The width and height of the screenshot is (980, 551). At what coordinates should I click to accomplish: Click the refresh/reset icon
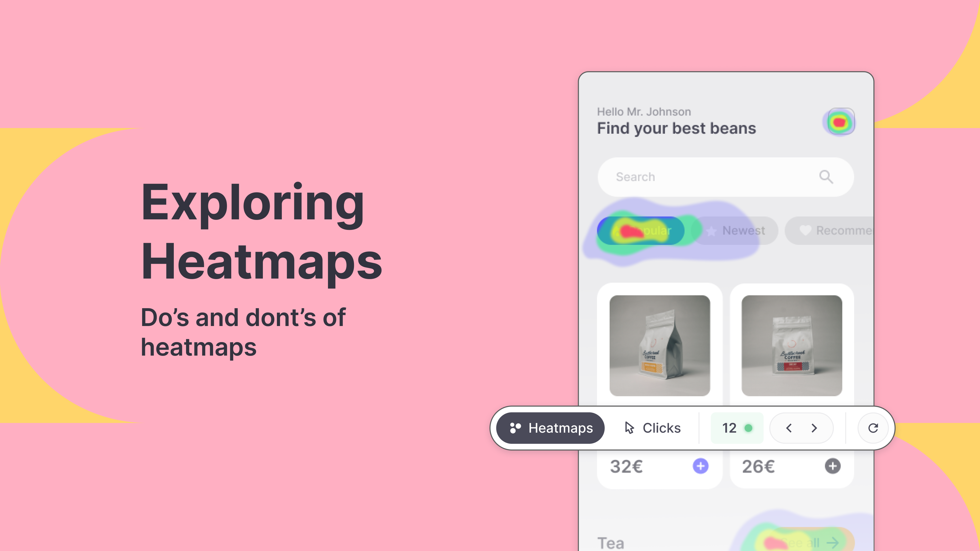[873, 428]
